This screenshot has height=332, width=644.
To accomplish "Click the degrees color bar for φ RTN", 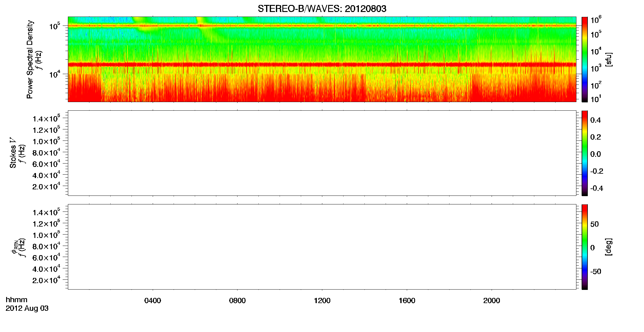I will pos(585,247).
